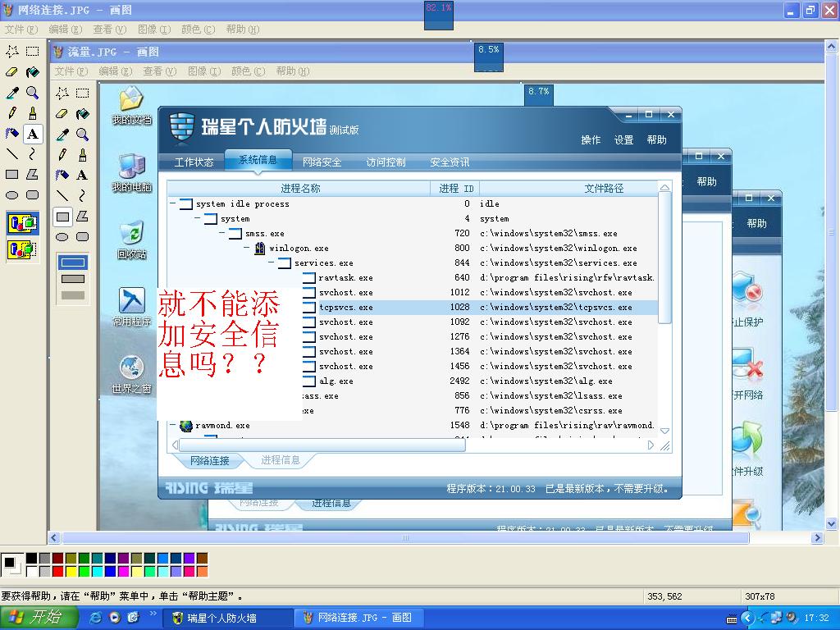The height and width of the screenshot is (630, 840).
Task: Collapse the system node in the process tree
Action: (198, 218)
